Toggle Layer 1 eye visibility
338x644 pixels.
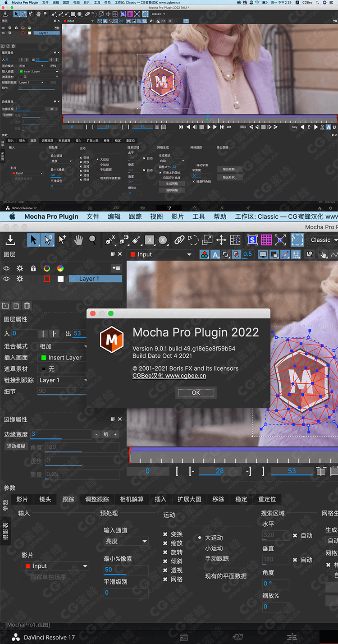tap(6, 279)
